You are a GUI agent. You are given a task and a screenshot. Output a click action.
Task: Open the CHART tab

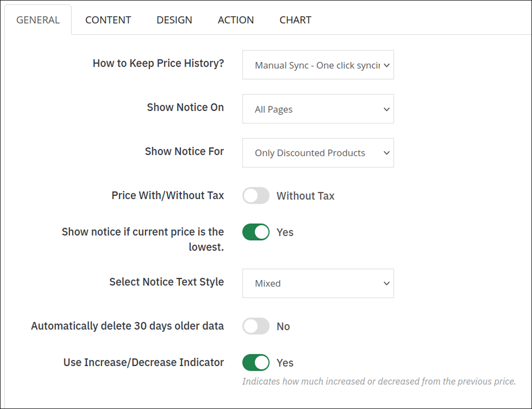click(x=295, y=20)
